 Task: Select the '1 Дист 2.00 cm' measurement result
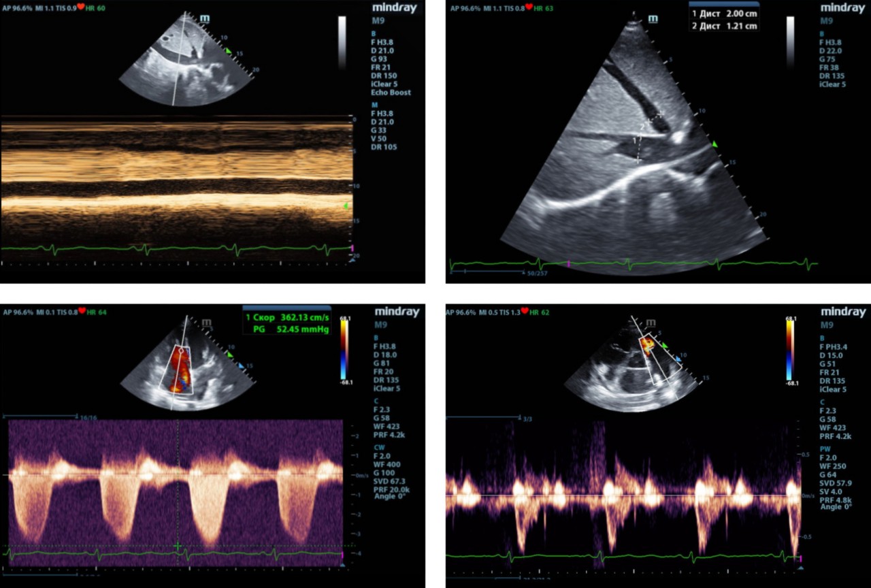723,14
